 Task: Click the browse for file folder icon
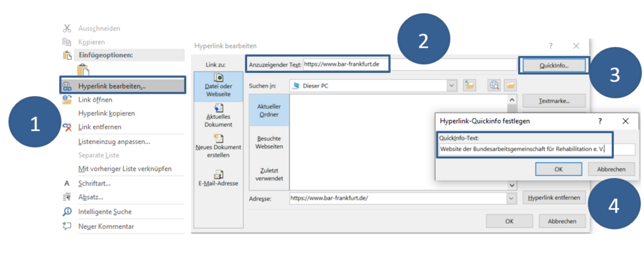pos(510,86)
